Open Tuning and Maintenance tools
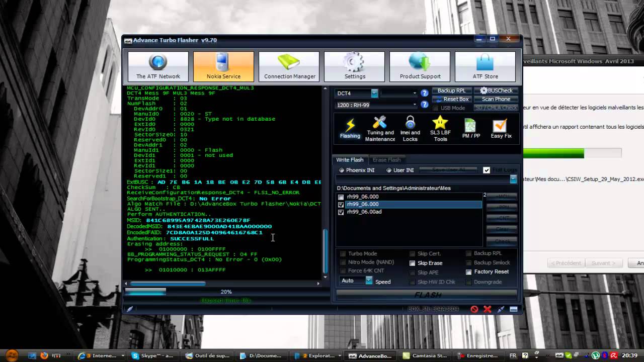 380,128
